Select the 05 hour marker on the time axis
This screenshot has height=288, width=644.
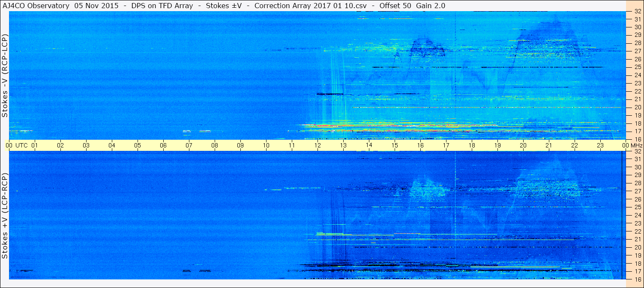click(138, 145)
